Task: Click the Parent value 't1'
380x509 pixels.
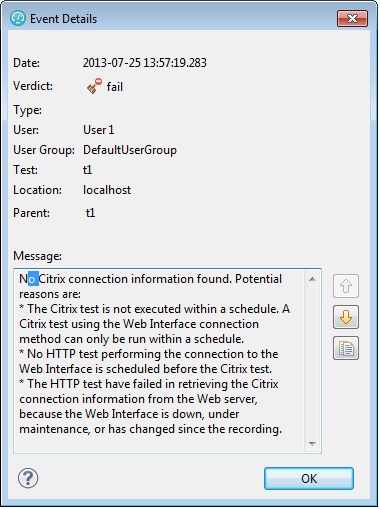Action: tap(90, 213)
